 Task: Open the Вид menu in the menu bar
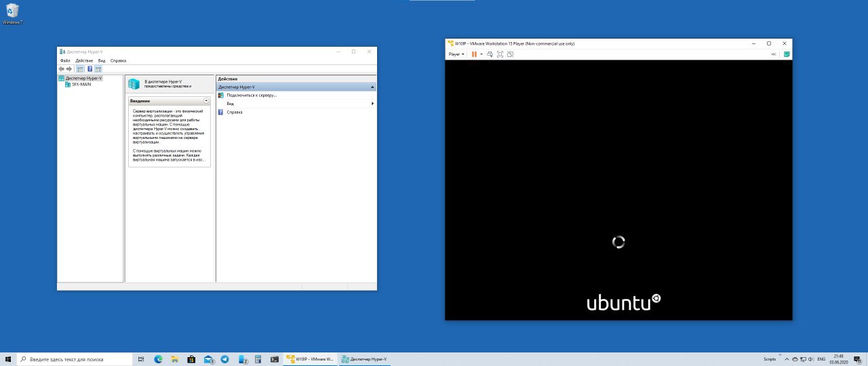pyautogui.click(x=102, y=60)
